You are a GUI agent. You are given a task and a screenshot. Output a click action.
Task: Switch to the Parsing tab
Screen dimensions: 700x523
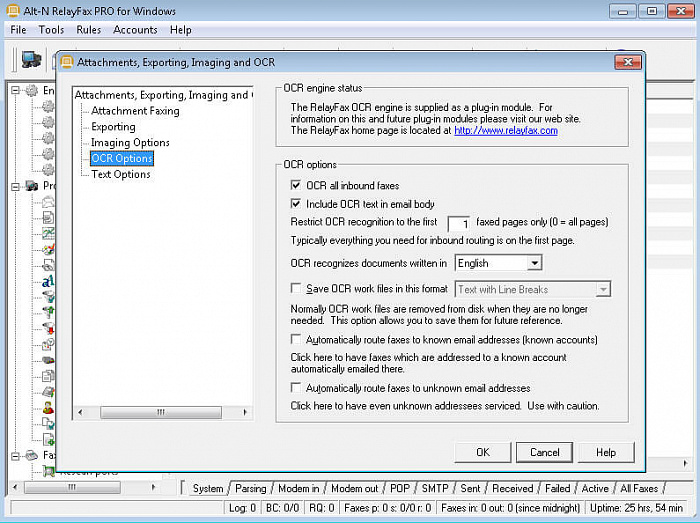pos(250,489)
